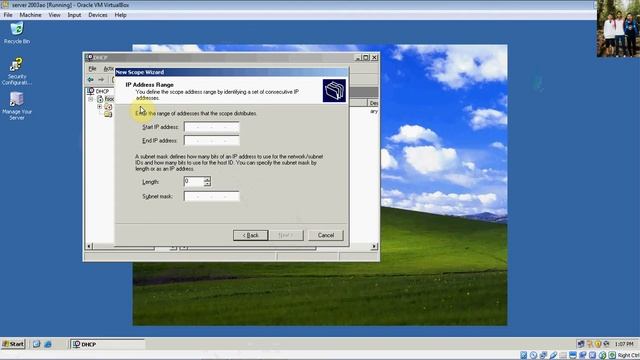Close the DHCP window
Screen dimensions: 640x360
point(374,58)
